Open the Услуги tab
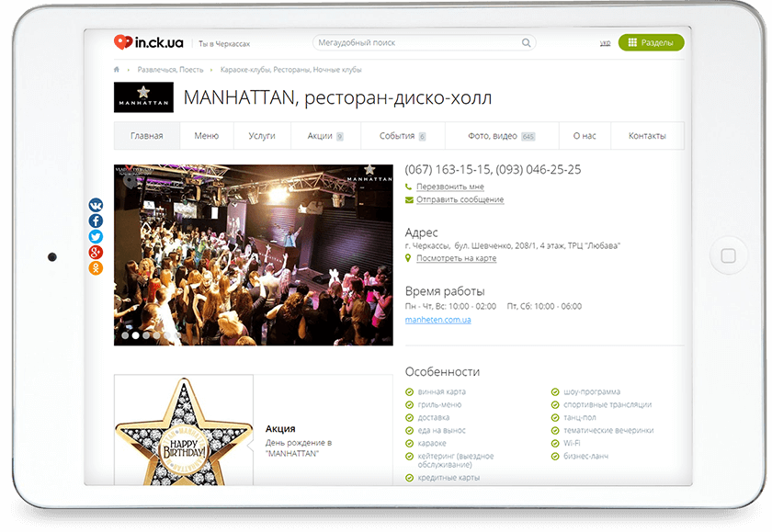This screenshot has height=532, width=772. pyautogui.click(x=262, y=136)
